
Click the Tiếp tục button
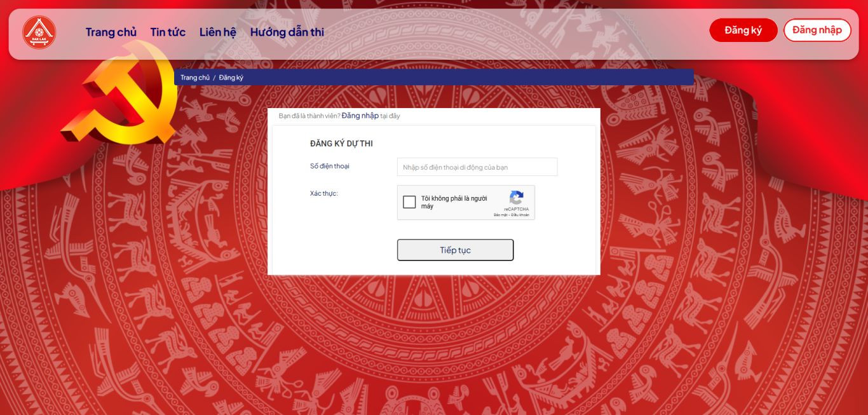455,250
